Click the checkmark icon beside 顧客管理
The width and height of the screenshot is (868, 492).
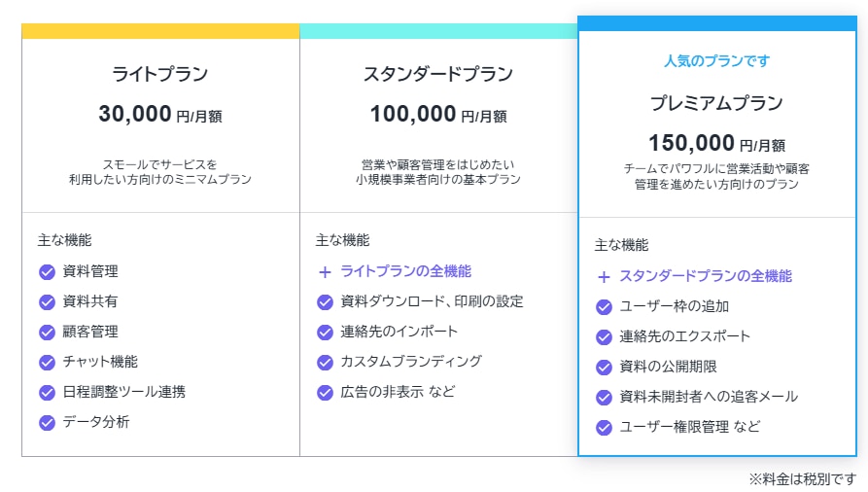(x=47, y=332)
